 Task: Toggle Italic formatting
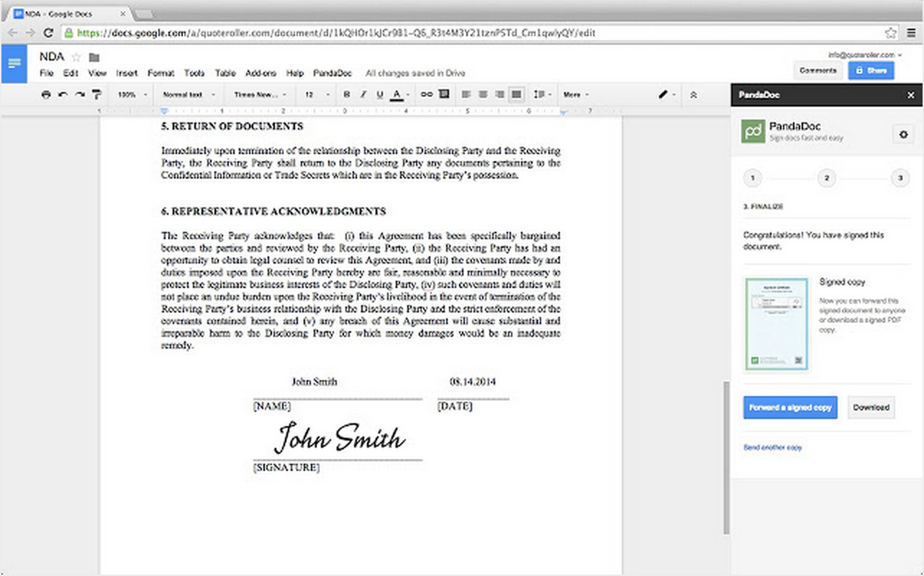tap(363, 94)
